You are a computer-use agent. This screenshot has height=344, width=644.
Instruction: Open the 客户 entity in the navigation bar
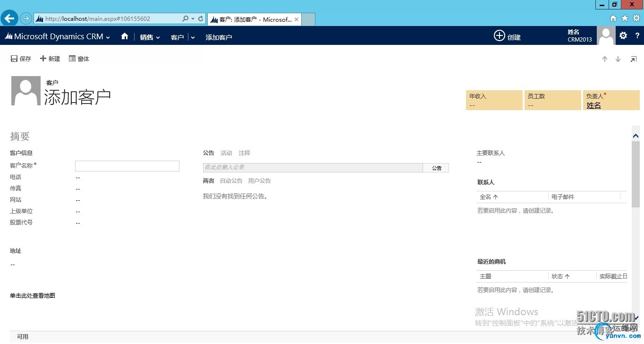(177, 37)
